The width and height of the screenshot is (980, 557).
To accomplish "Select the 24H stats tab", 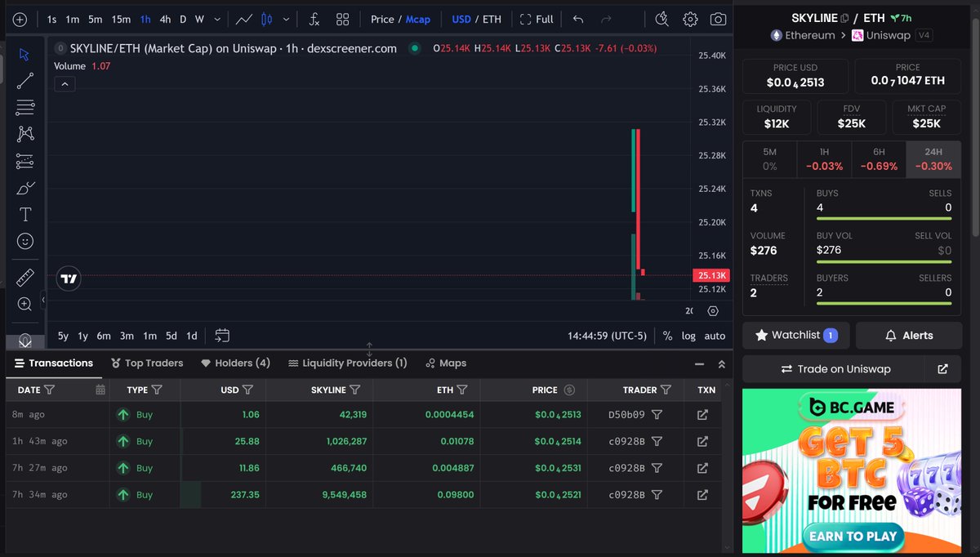I will click(x=933, y=159).
